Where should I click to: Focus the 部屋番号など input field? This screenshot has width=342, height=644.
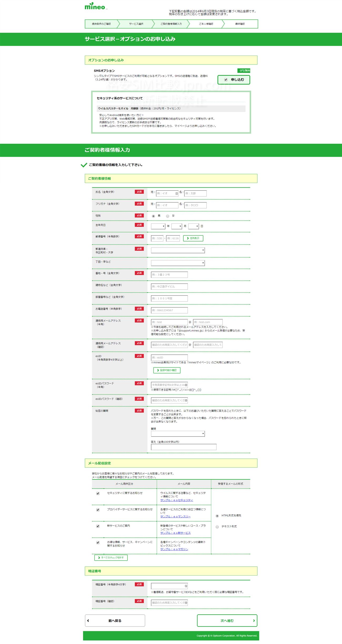(x=169, y=298)
